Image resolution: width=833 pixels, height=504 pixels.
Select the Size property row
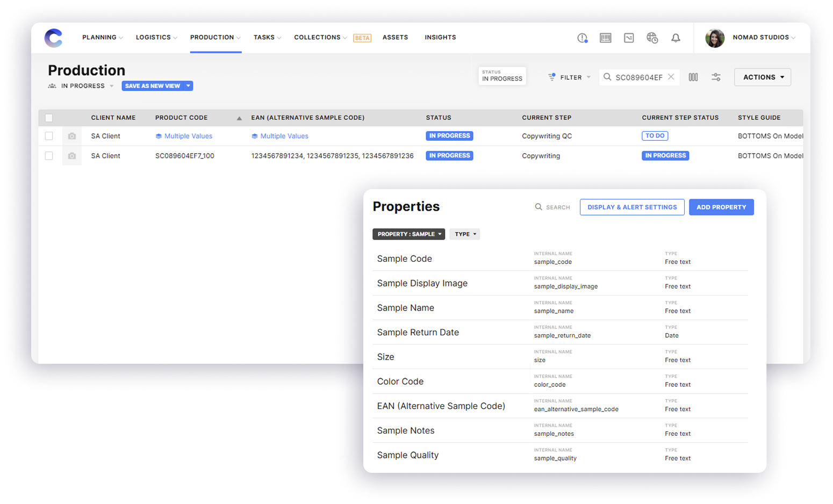click(x=560, y=357)
